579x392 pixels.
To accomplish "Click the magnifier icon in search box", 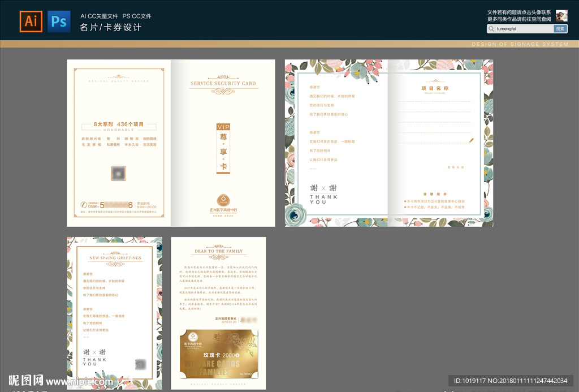I will click(x=491, y=28).
